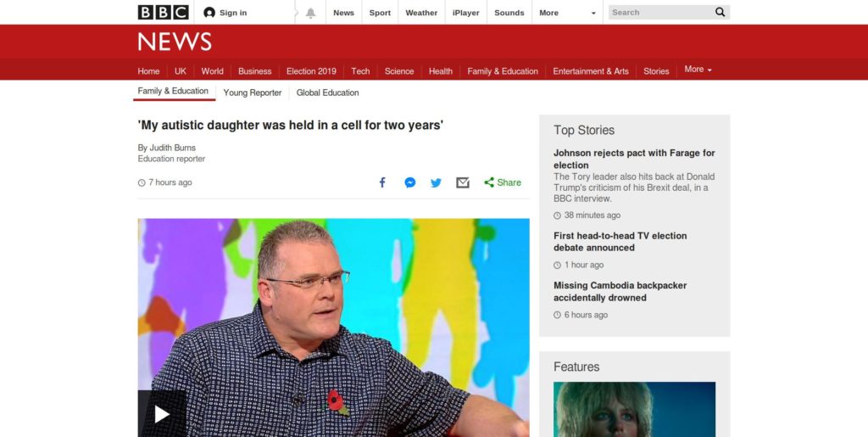868x437 pixels.
Task: Click into the Search field
Action: tap(659, 12)
